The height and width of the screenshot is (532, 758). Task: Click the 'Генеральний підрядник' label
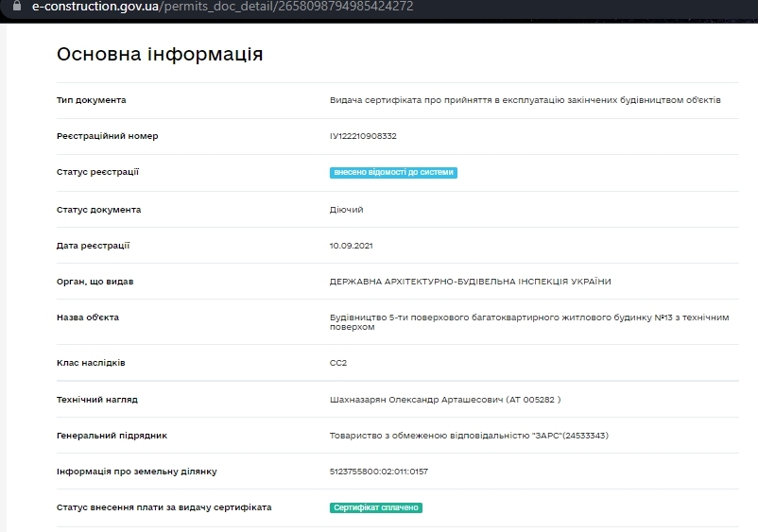click(112, 436)
